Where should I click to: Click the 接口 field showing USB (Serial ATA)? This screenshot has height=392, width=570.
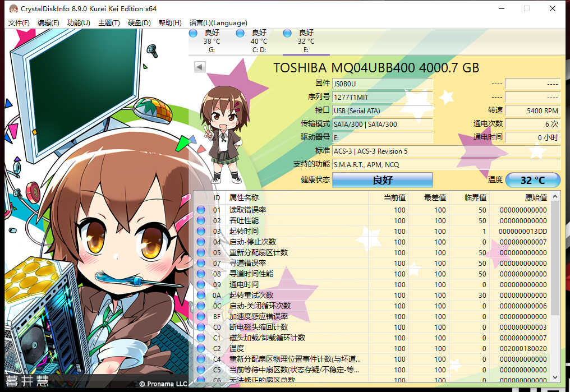pyautogui.click(x=383, y=111)
